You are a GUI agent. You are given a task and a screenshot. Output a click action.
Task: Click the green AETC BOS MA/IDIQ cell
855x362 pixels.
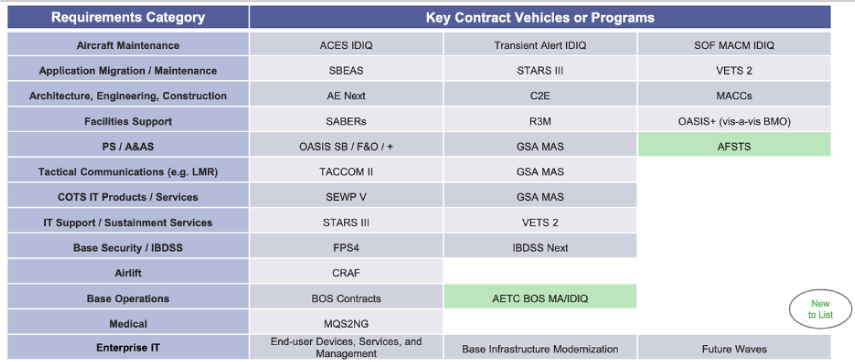[540, 298]
